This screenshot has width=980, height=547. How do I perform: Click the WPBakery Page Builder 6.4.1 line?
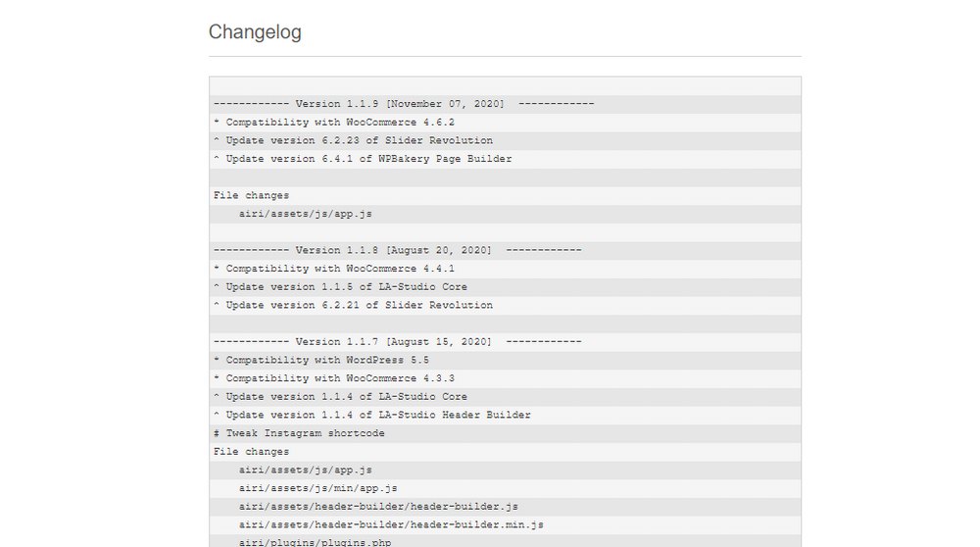tap(363, 159)
